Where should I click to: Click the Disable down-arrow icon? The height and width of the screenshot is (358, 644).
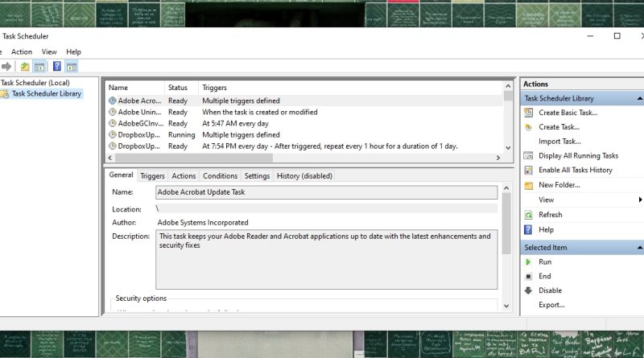pos(529,290)
